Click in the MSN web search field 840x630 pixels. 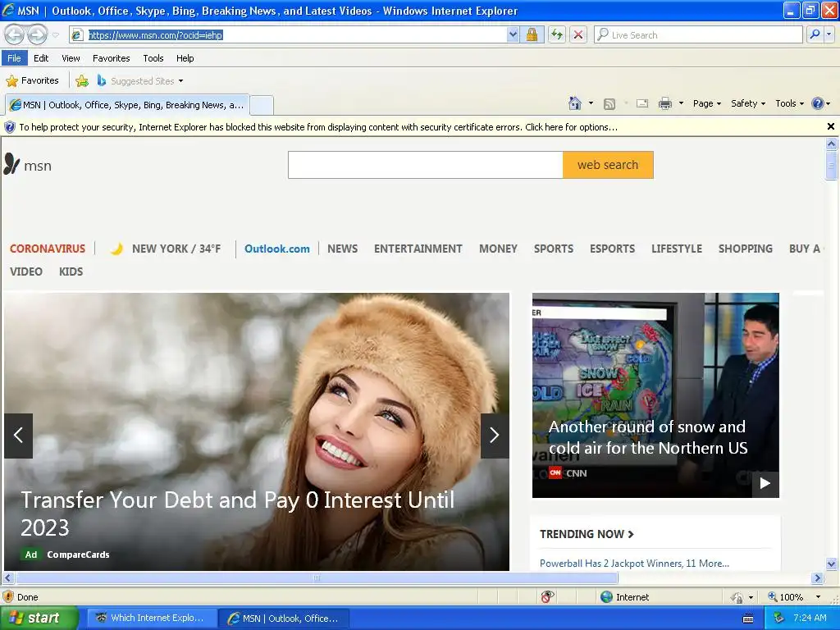tap(426, 165)
